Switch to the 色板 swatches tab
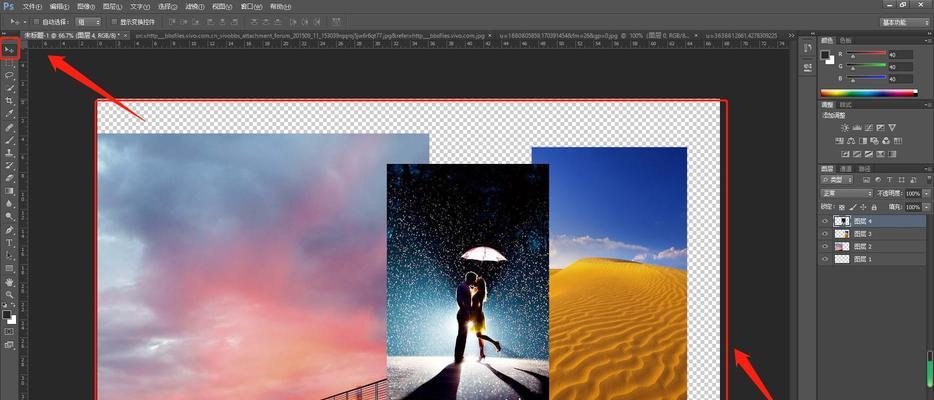934x400 pixels. 845,40
